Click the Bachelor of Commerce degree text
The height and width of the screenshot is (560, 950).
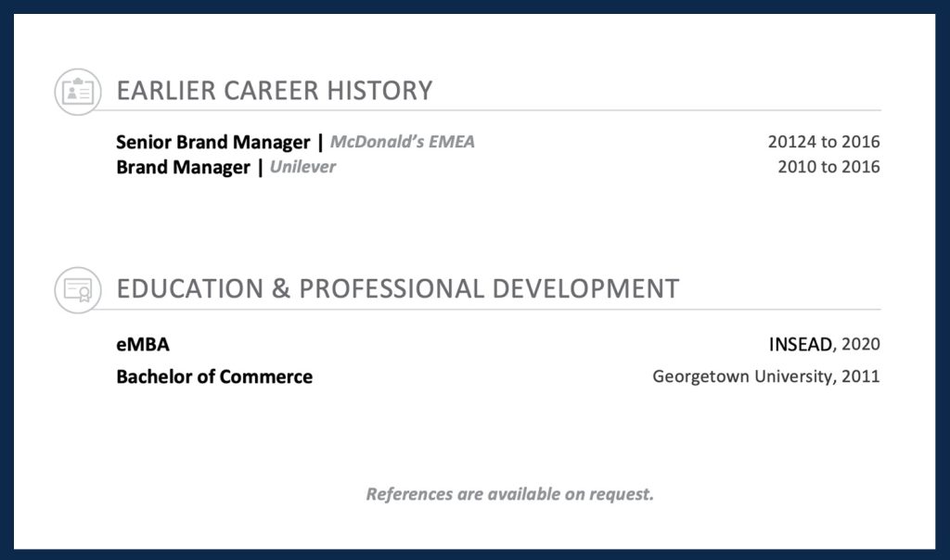click(x=214, y=376)
